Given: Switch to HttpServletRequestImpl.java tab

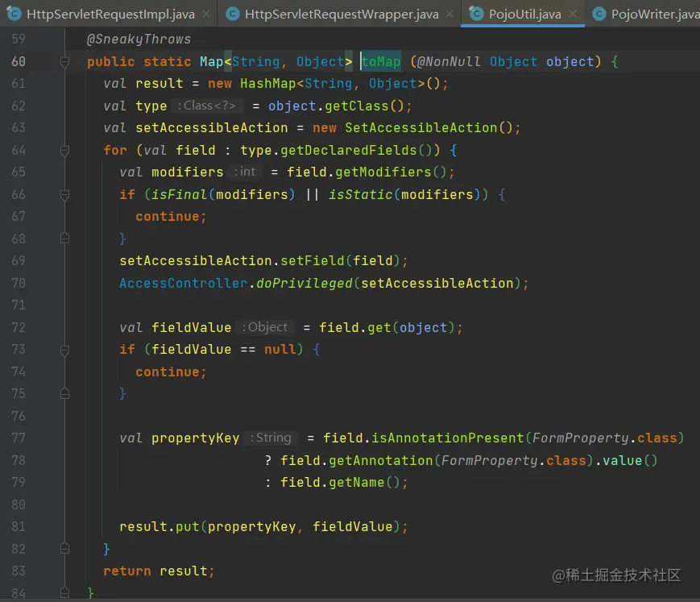Looking at the screenshot, I should tap(110, 15).
